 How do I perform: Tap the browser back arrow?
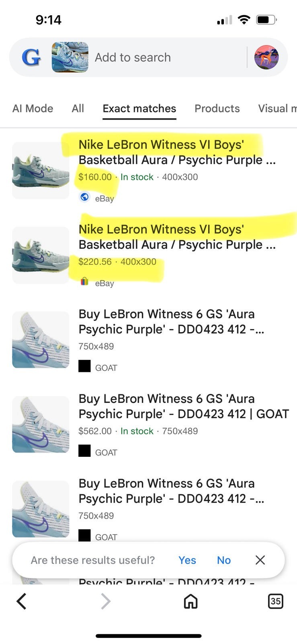pyautogui.click(x=22, y=601)
